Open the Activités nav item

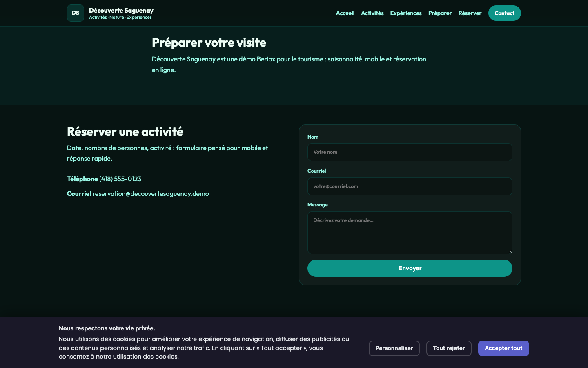(372, 13)
